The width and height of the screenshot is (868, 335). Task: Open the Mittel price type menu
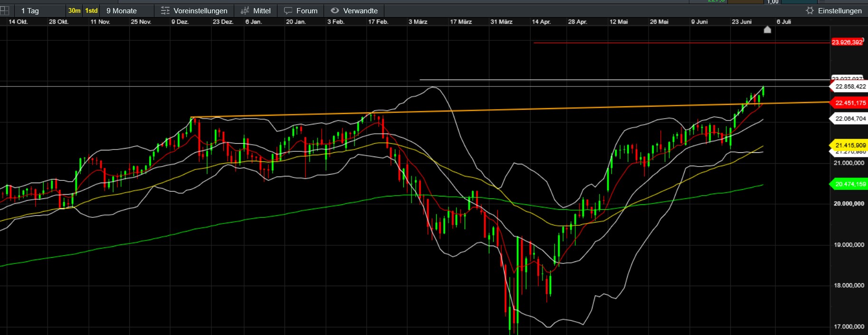pos(256,10)
